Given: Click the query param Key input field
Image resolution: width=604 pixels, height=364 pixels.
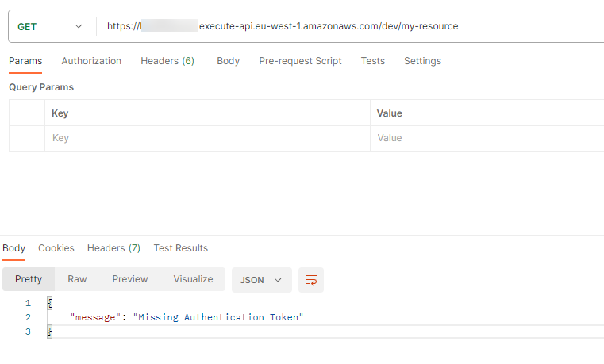Looking at the screenshot, I should pos(207,138).
